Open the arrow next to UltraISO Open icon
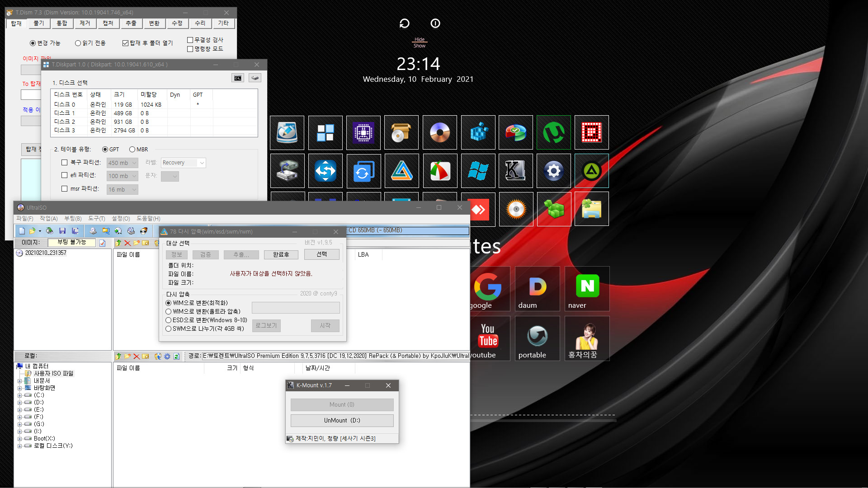 40,231
